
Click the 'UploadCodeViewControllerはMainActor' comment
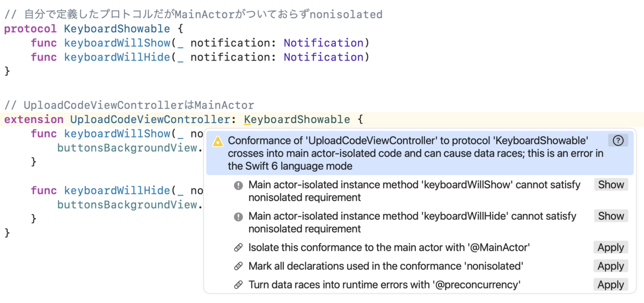129,105
